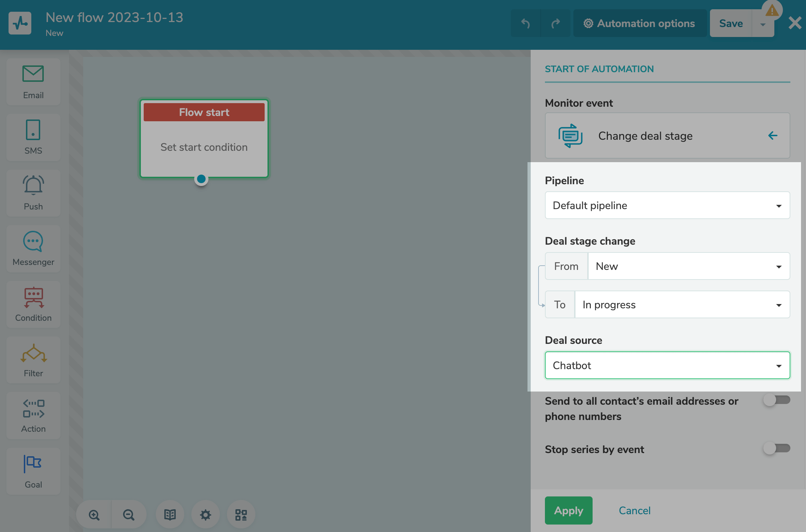Open Automation options

(640, 23)
